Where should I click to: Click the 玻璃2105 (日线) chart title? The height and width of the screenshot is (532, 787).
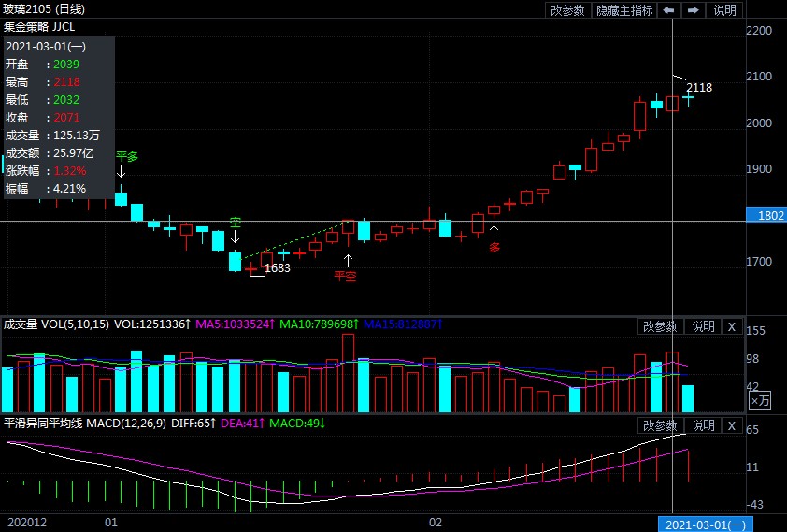(44, 9)
